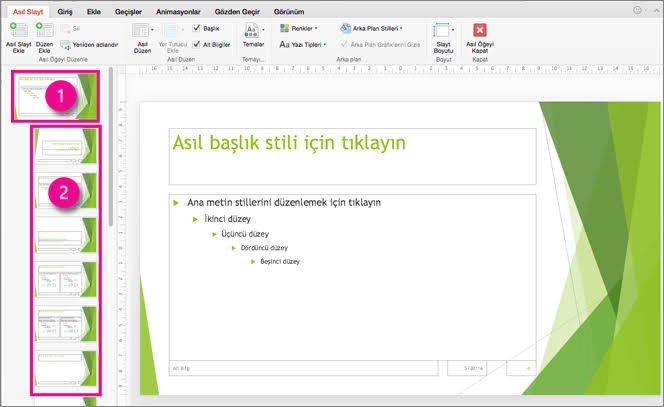Click the title placeholder 'Asıl başlık stili için tıklayın'
The width and height of the screenshot is (664, 407).
tap(290, 143)
